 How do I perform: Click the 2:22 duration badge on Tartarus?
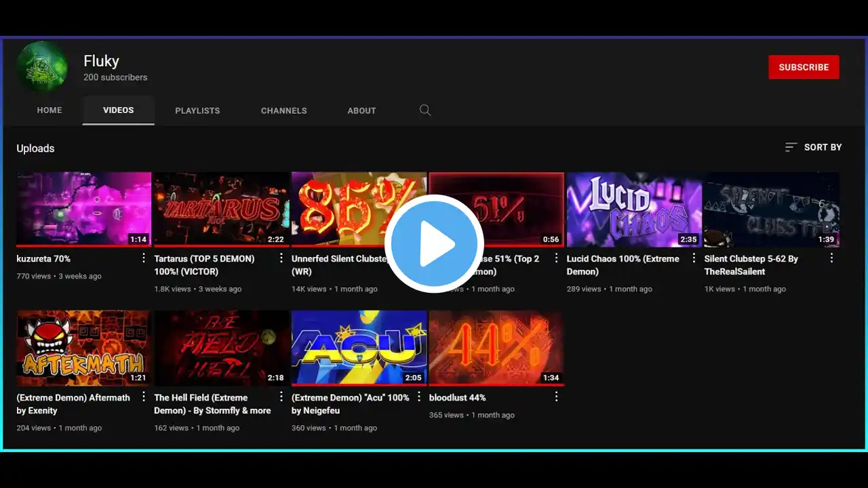point(275,239)
